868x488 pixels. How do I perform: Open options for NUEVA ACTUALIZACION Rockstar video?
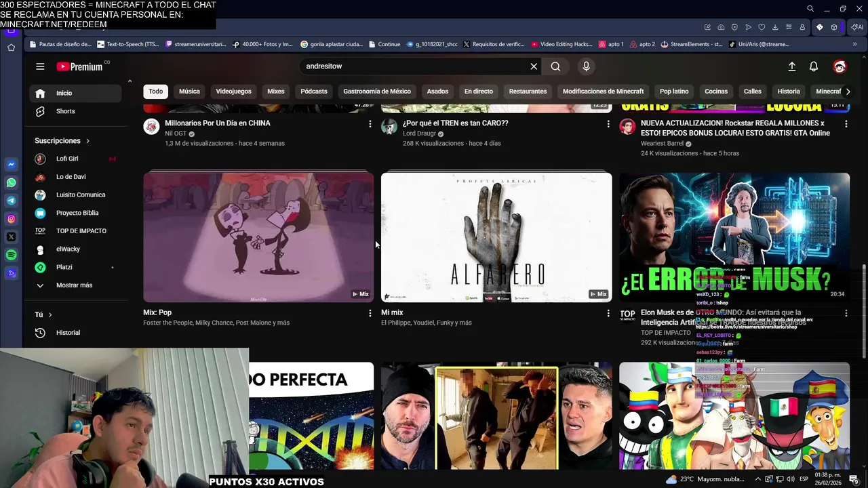846,124
